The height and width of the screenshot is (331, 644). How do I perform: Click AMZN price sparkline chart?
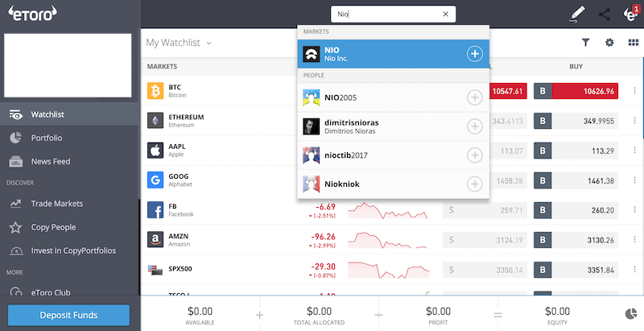(x=388, y=240)
